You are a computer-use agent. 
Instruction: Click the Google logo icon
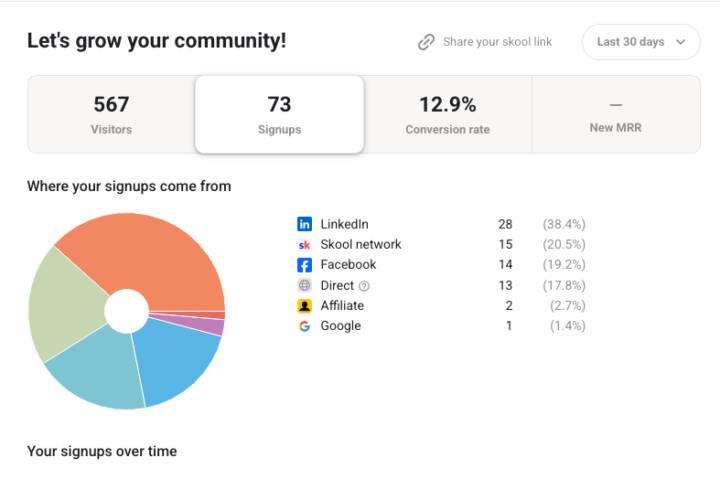[x=305, y=326]
